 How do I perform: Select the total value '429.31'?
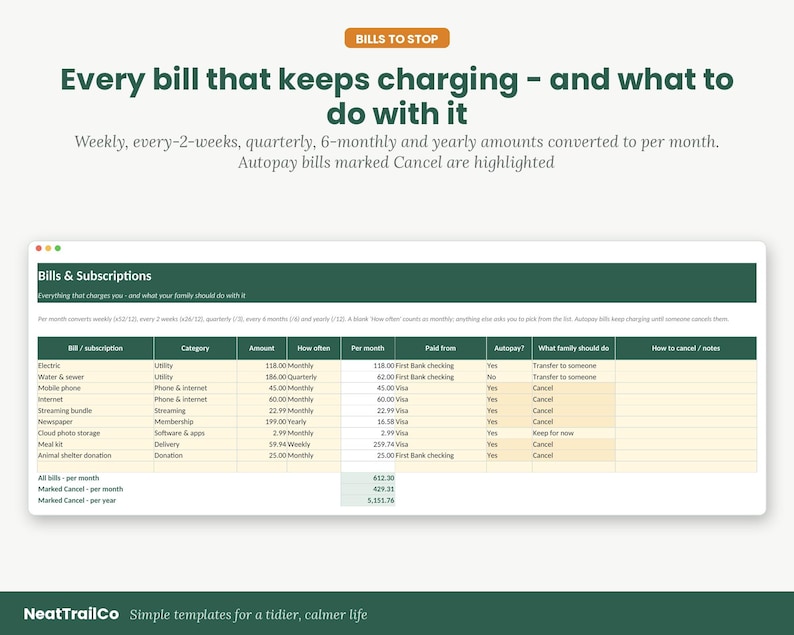(368, 489)
